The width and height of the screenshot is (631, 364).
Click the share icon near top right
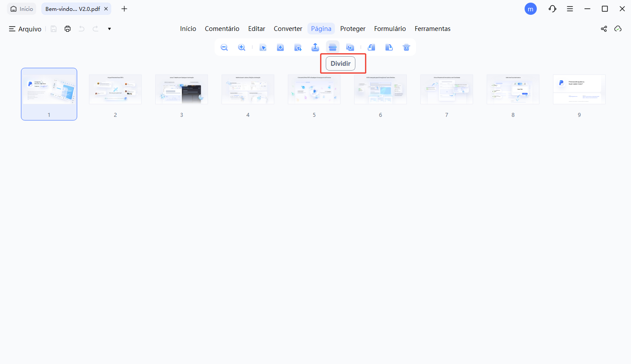604,28
